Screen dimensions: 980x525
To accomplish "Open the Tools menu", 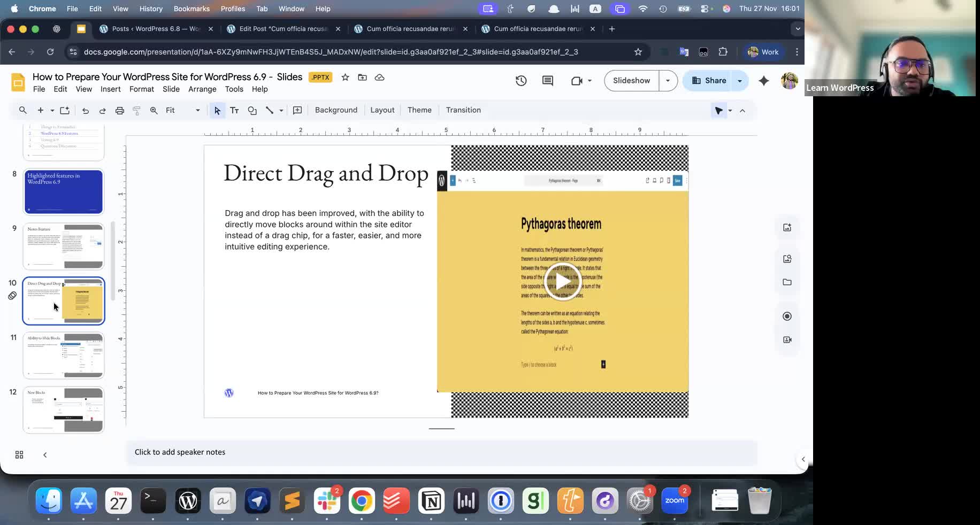I will tap(234, 89).
